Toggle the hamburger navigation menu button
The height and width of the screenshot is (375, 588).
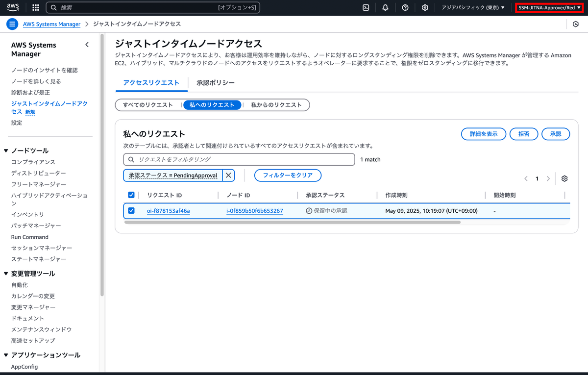tap(13, 24)
